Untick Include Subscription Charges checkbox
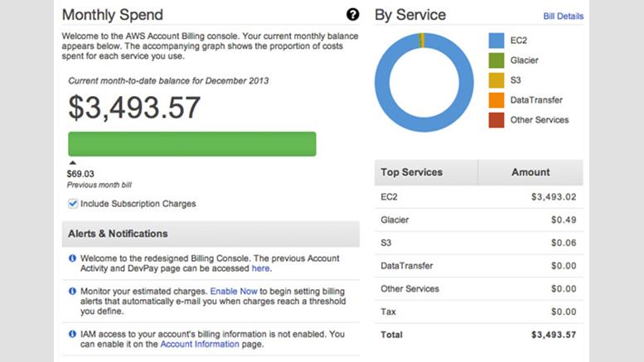The width and height of the screenshot is (644, 362). (x=73, y=204)
